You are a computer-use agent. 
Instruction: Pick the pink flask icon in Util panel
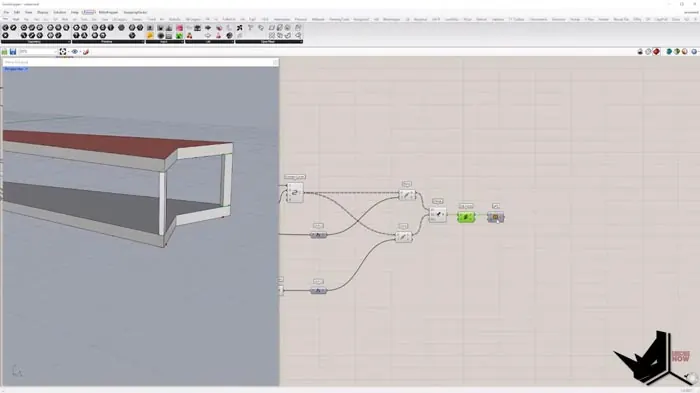218,36
